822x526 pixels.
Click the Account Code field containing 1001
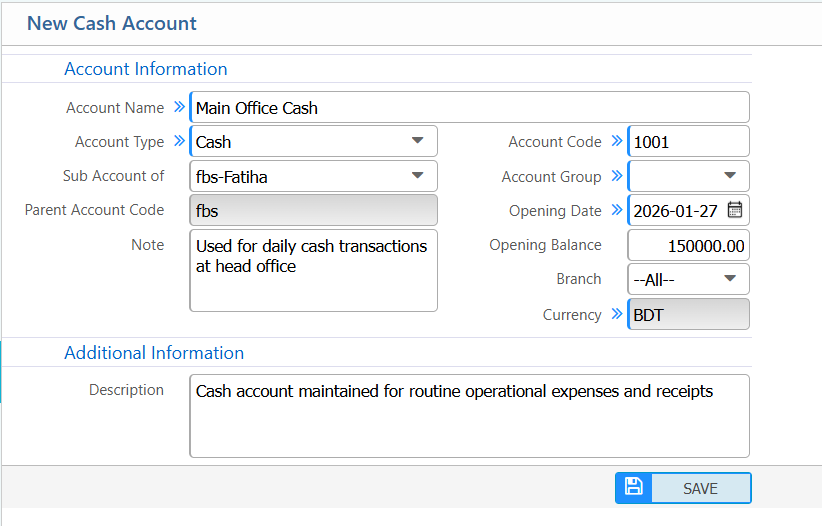(x=688, y=141)
